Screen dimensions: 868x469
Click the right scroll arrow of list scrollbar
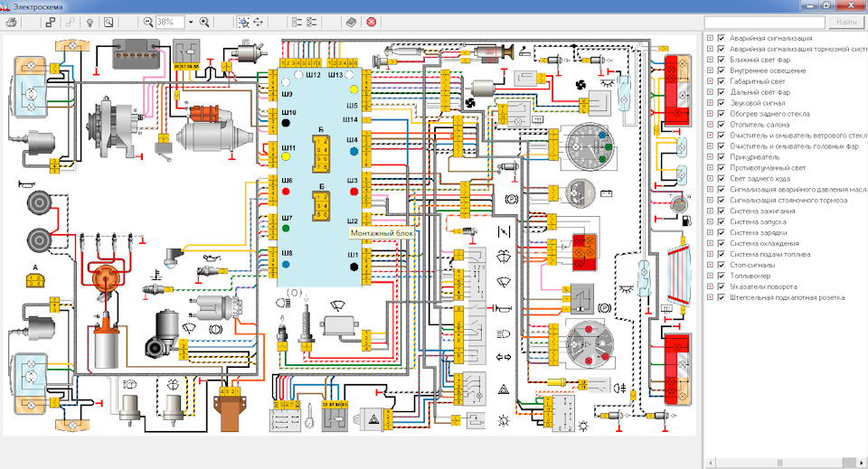point(863,463)
